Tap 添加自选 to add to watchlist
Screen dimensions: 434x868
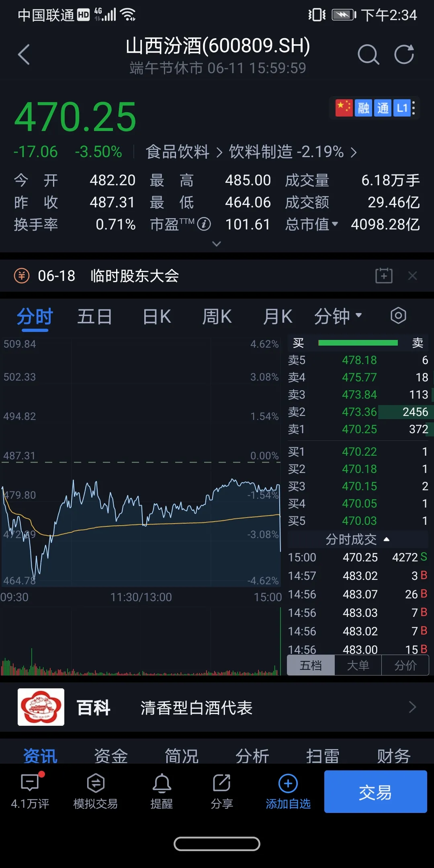[x=288, y=791]
